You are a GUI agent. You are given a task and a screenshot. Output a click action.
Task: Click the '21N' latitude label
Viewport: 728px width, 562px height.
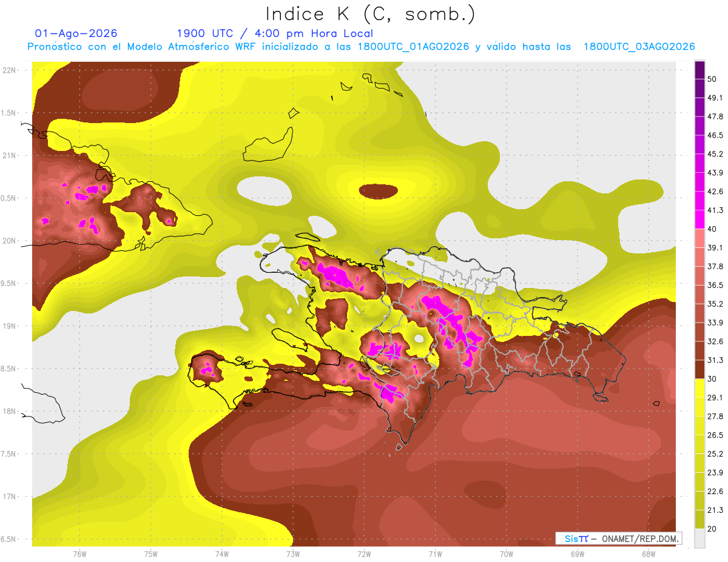point(9,155)
